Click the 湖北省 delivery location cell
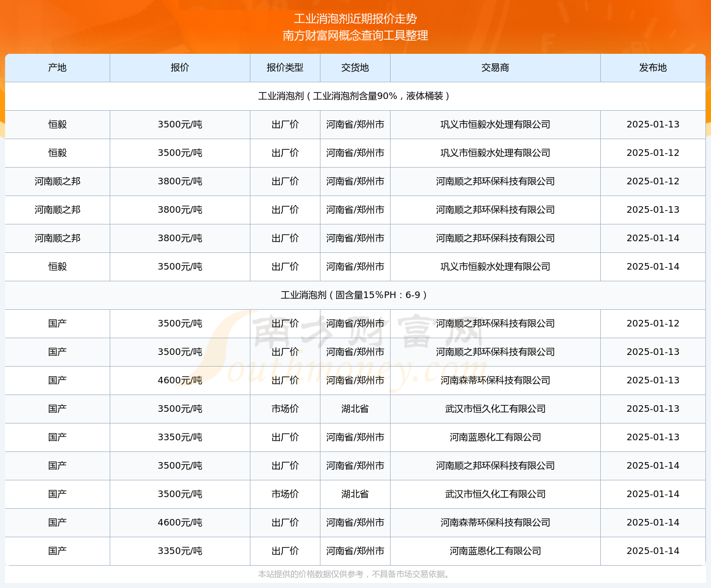 pos(354,409)
